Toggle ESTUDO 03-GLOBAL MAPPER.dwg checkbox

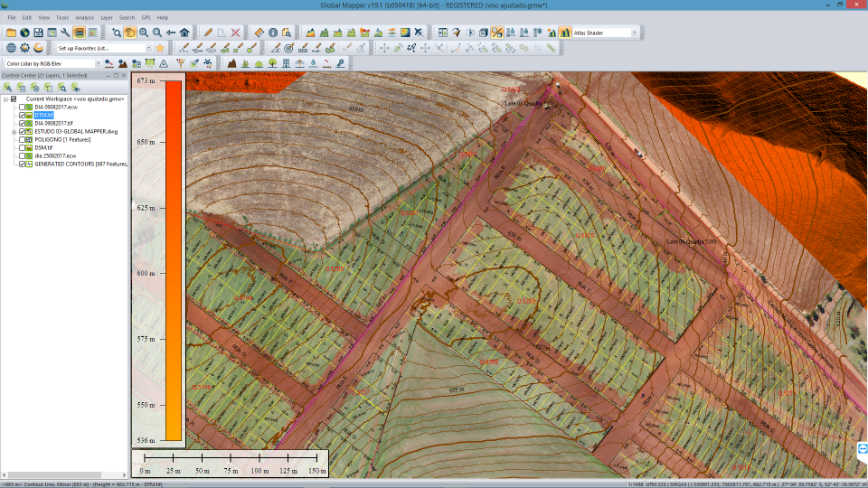pos(22,132)
